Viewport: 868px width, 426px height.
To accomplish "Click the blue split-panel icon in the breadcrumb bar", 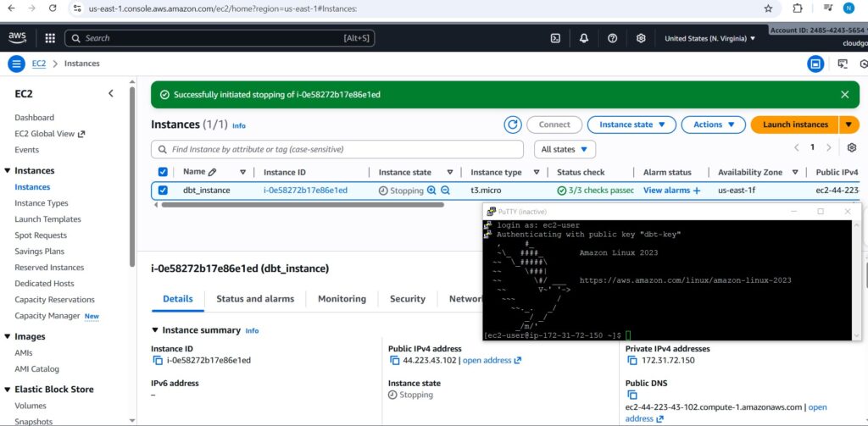I will 815,64.
